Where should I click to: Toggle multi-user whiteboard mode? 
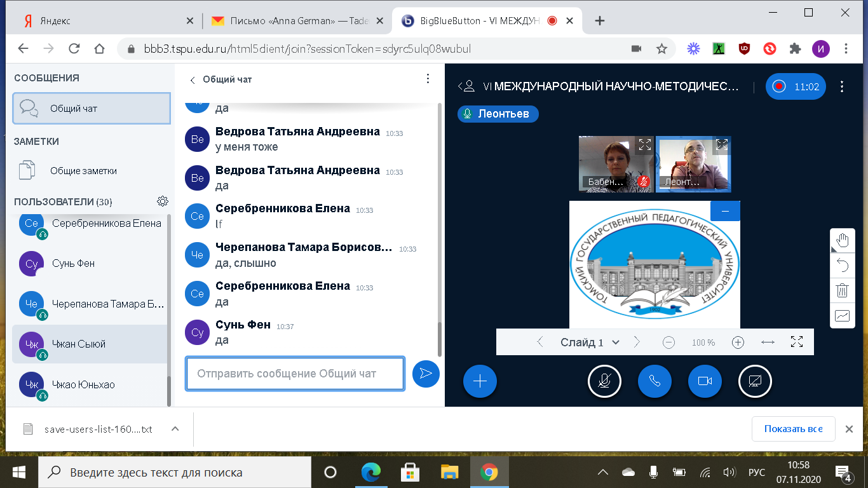[x=843, y=315]
